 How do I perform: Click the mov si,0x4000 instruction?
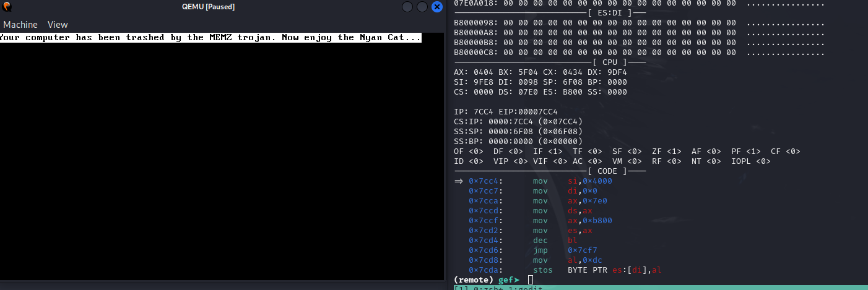click(573, 181)
